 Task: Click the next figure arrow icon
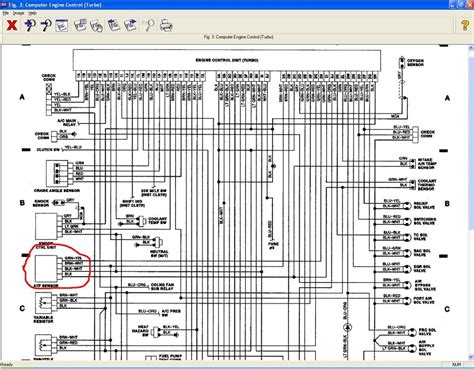(130, 25)
